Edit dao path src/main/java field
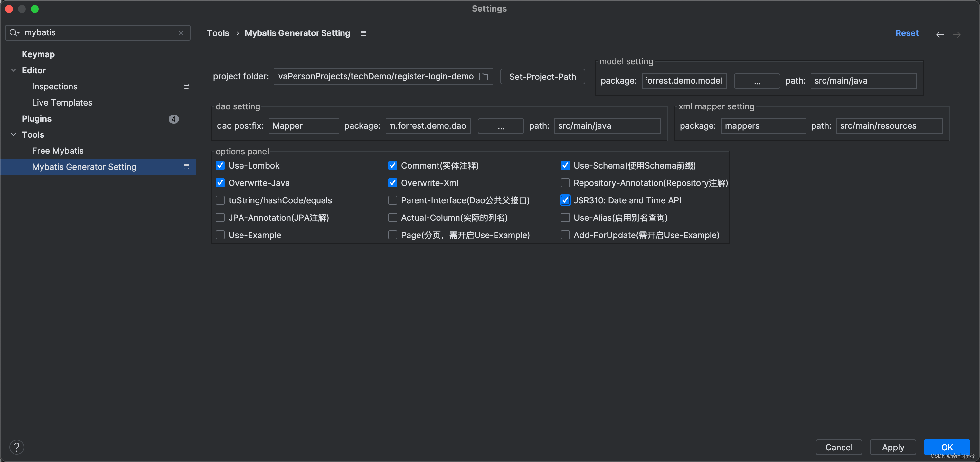980x462 pixels. 607,126
